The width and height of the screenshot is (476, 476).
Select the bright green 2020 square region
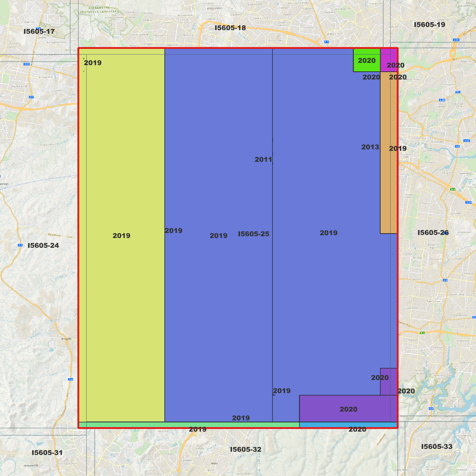(x=367, y=60)
